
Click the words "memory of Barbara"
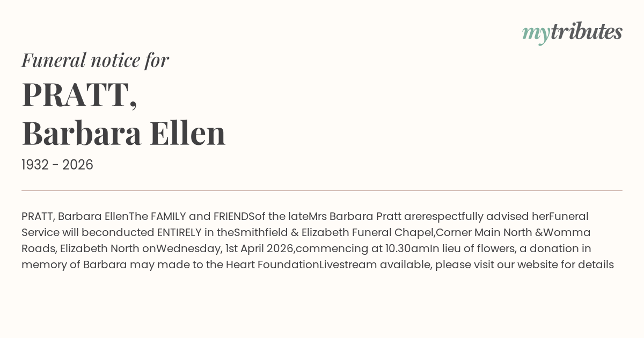[x=74, y=264]
